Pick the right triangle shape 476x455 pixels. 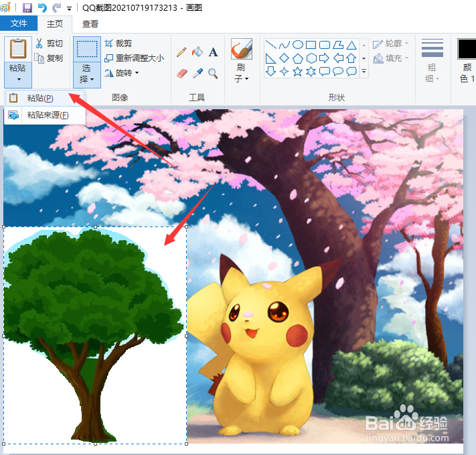click(270, 58)
